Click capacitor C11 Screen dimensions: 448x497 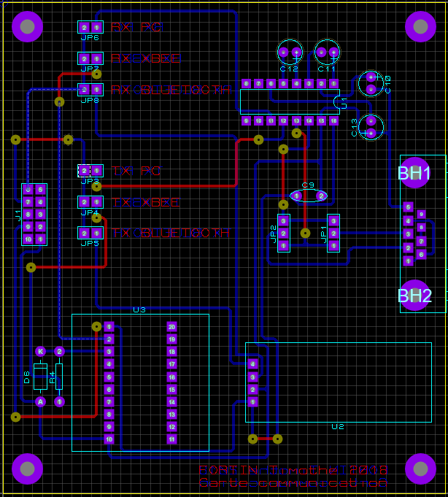(327, 52)
